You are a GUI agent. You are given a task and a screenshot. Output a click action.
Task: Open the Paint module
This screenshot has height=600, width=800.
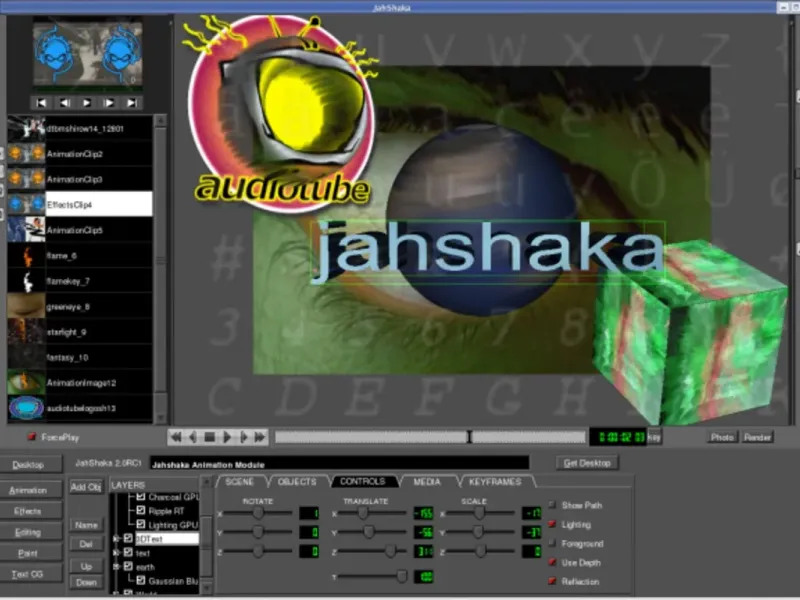click(x=29, y=553)
